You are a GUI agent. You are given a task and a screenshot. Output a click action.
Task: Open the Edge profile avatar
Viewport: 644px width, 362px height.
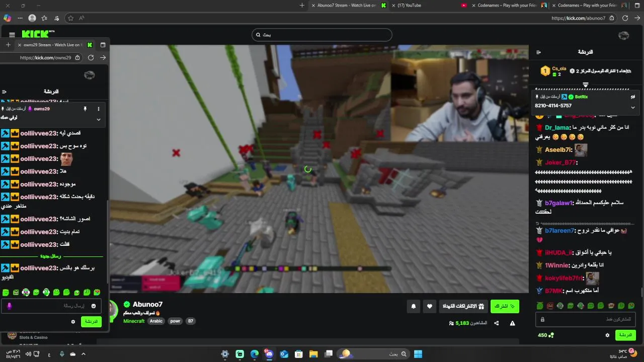pos(32,18)
